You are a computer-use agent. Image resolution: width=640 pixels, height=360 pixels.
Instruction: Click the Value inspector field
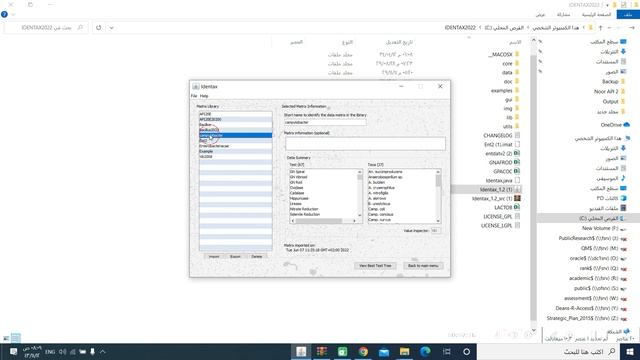click(436, 231)
